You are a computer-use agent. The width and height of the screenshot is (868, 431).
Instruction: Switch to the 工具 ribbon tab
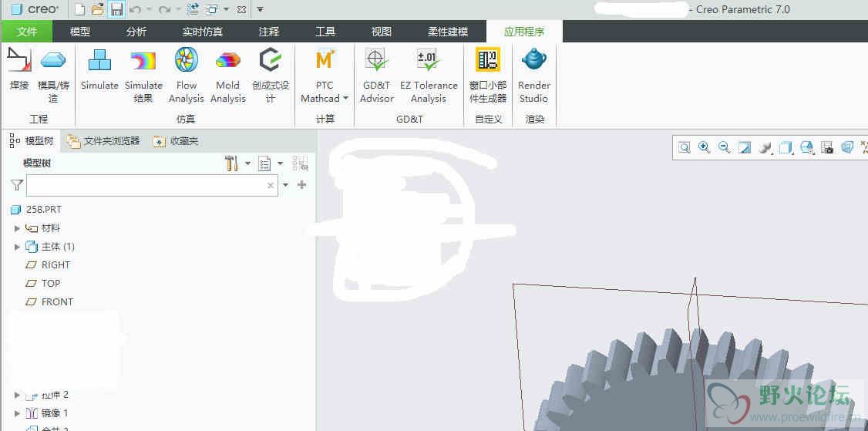[x=325, y=32]
